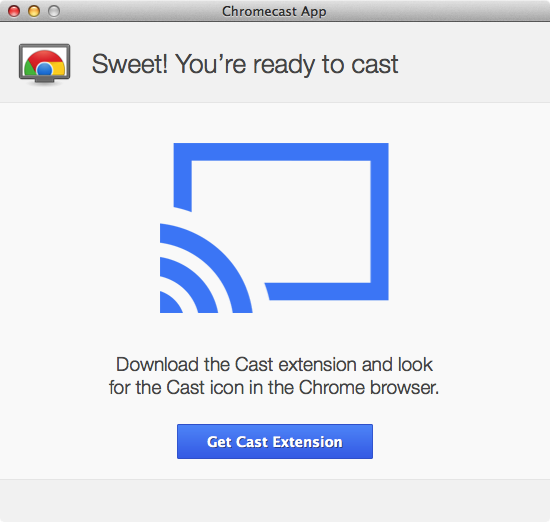Minimize the window with the yellow button

34,11
